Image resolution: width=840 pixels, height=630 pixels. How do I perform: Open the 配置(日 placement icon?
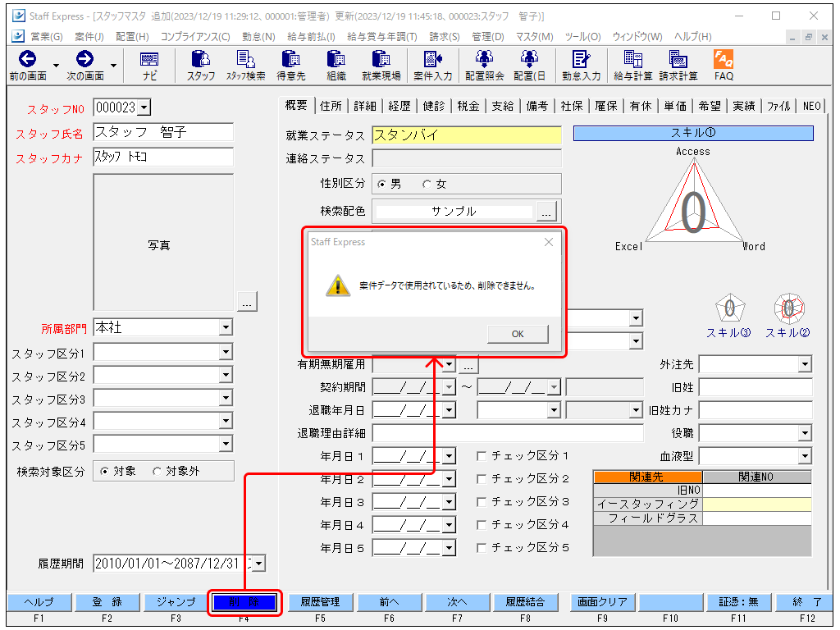529,66
